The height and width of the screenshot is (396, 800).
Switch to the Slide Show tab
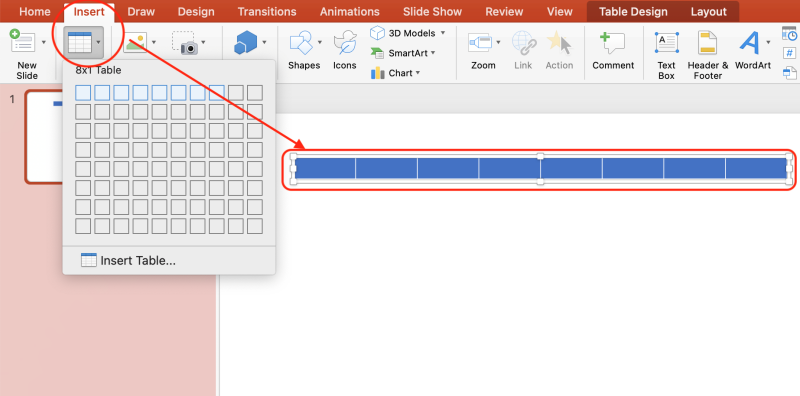432,12
